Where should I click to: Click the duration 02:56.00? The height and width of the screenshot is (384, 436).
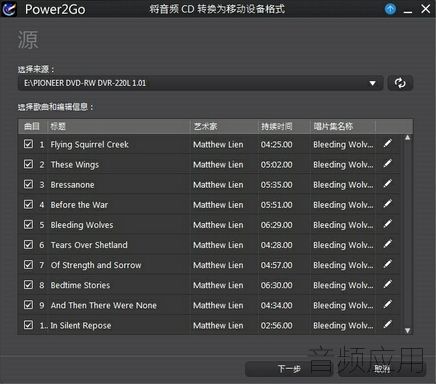coord(276,326)
